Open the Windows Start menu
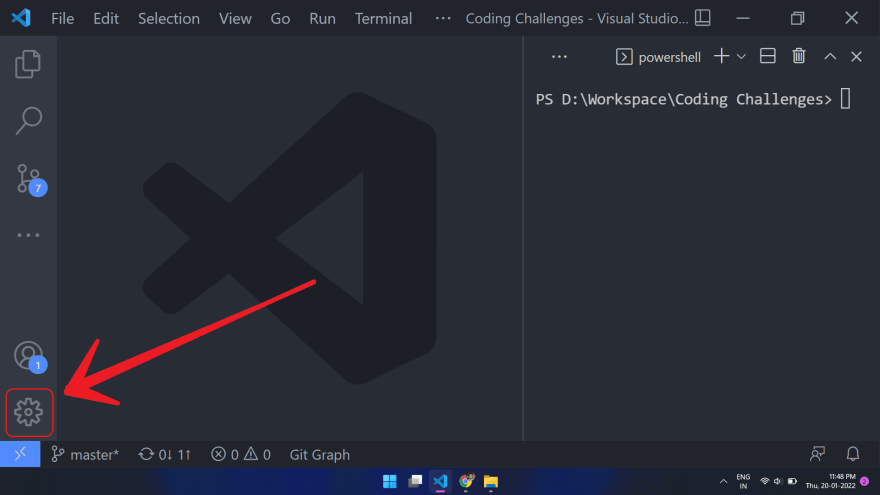Image resolution: width=880 pixels, height=495 pixels. click(x=389, y=482)
